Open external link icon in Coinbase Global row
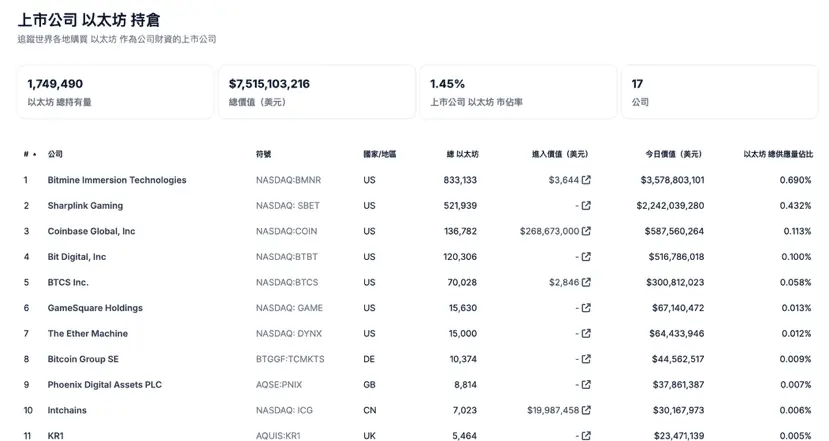The width and height of the screenshot is (829, 441). 586,231
